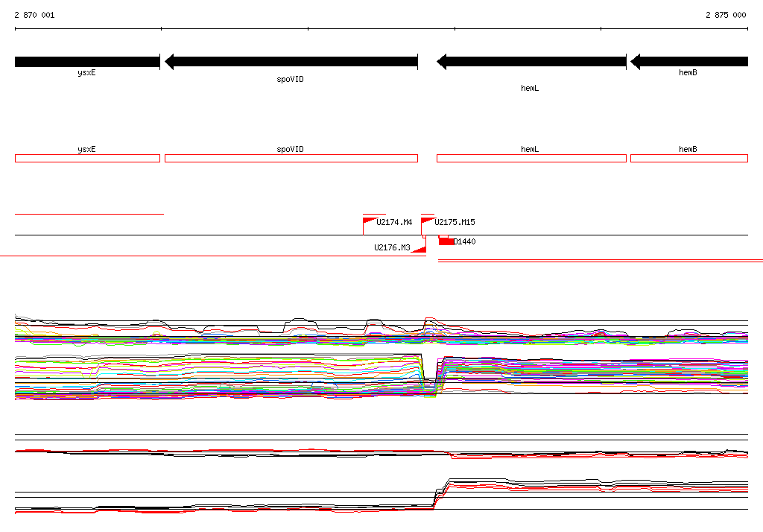Click hemL label under black arrow
This screenshot has width=763, height=532.
click(x=530, y=88)
